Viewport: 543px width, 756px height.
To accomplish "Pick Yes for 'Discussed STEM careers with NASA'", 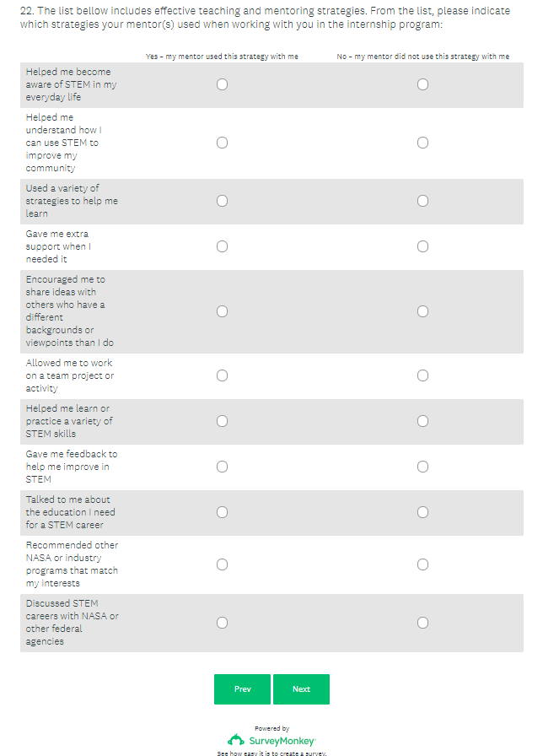I will click(x=222, y=623).
